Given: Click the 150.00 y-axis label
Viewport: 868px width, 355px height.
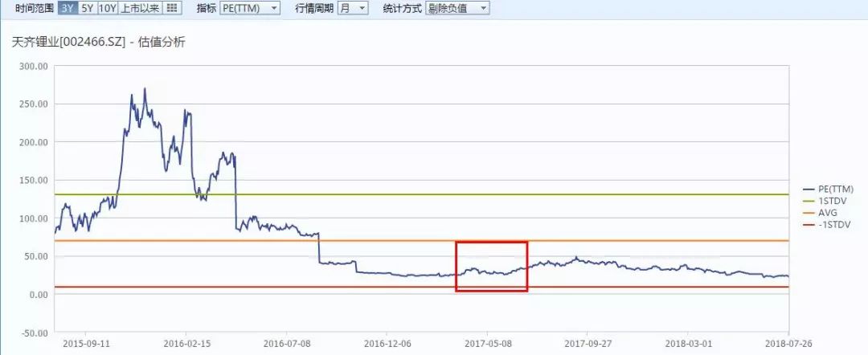Looking at the screenshot, I should (35, 180).
